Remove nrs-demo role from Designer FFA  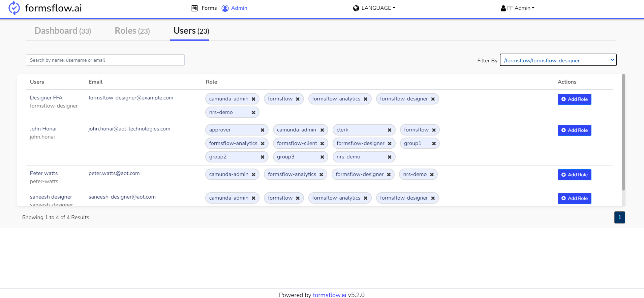[253, 113]
